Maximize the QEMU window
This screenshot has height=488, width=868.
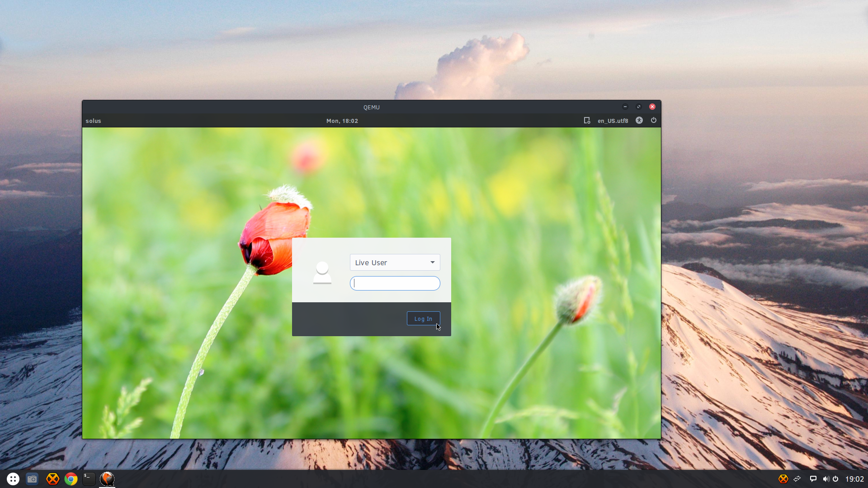click(639, 107)
